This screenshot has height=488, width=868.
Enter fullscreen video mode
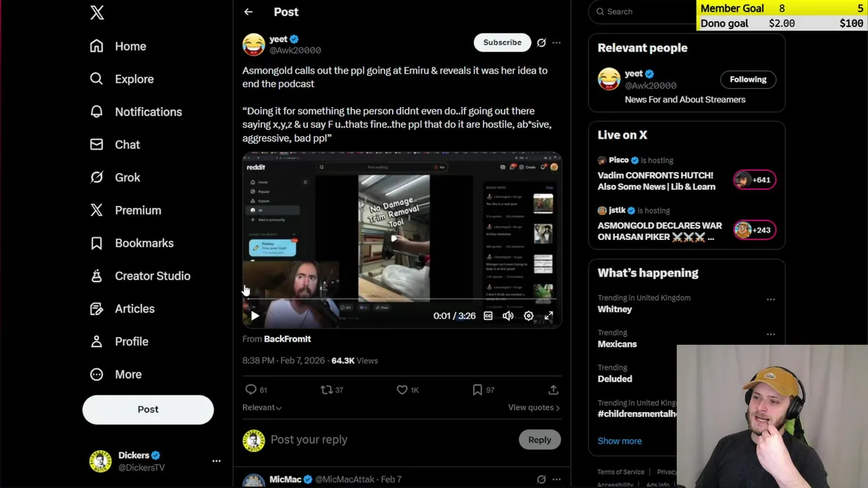pyautogui.click(x=549, y=316)
